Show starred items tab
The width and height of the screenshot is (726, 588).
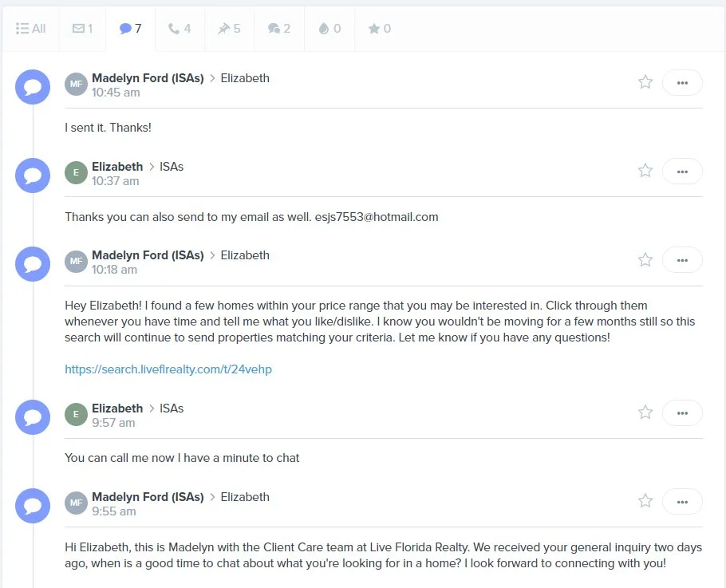tap(380, 29)
